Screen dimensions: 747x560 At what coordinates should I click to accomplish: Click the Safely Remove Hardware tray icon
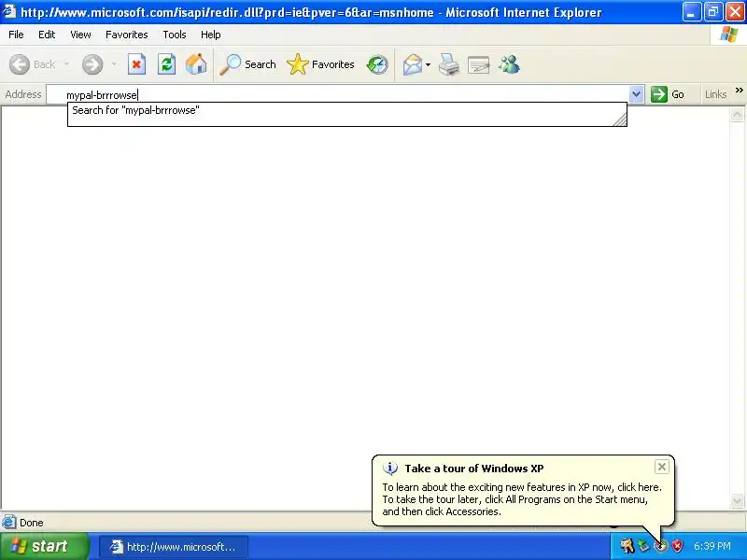(643, 546)
